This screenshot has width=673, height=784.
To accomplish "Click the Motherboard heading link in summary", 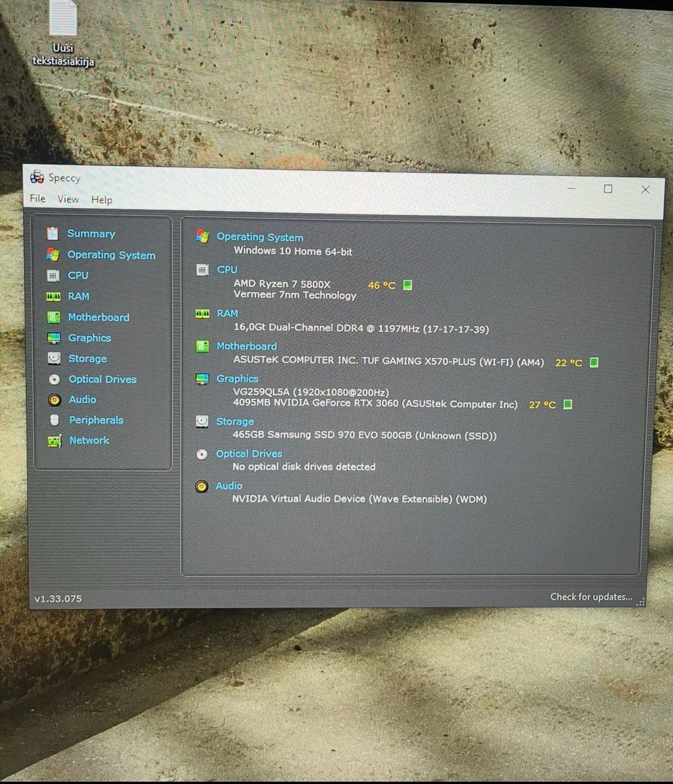I will point(247,346).
